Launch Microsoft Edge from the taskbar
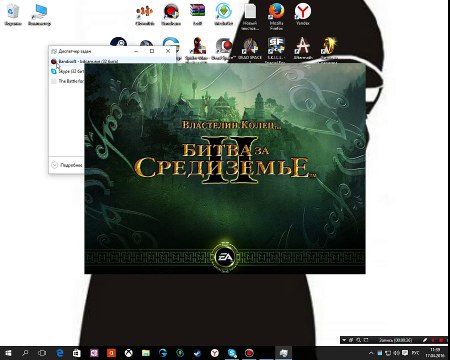The height and width of the screenshot is (360, 450). (60, 353)
